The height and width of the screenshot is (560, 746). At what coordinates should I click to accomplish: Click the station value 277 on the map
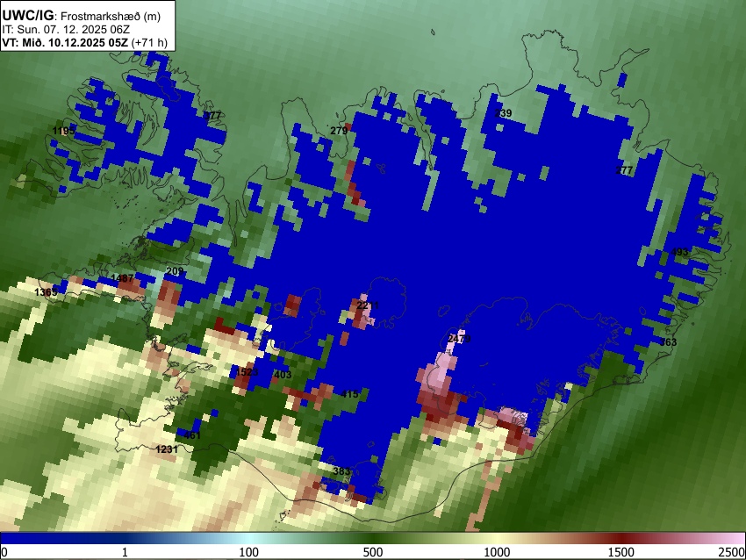click(x=624, y=170)
